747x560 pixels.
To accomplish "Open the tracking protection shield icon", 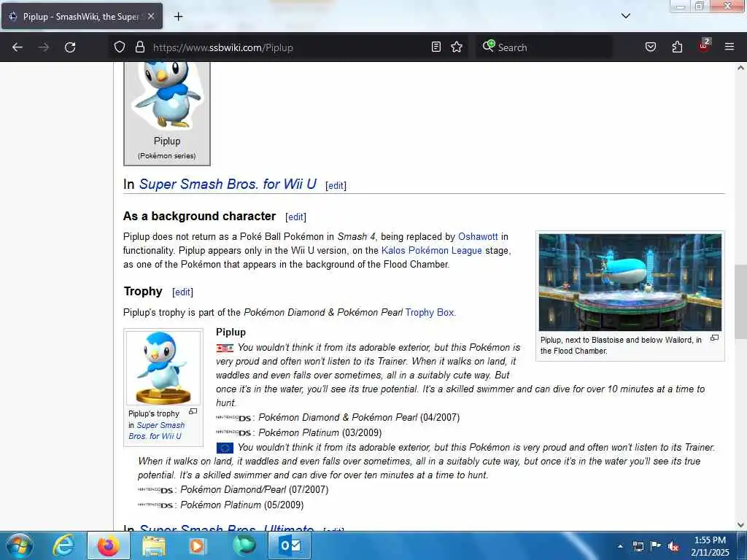I will click(x=120, y=47).
